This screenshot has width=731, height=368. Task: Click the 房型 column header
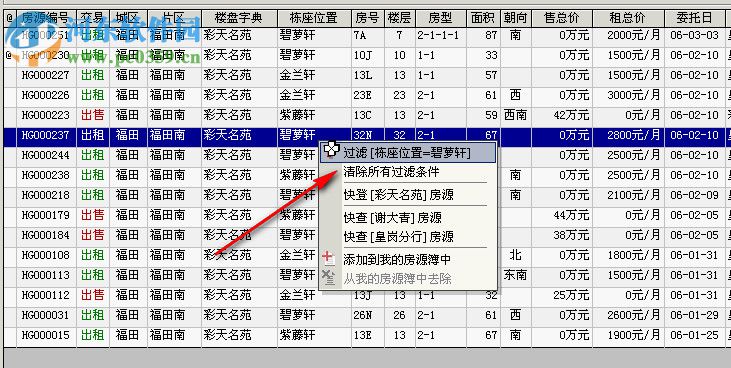tap(441, 18)
